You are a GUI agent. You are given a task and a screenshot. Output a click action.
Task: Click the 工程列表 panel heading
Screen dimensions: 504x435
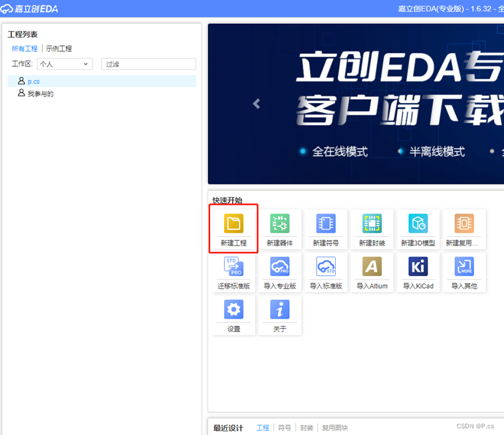23,35
